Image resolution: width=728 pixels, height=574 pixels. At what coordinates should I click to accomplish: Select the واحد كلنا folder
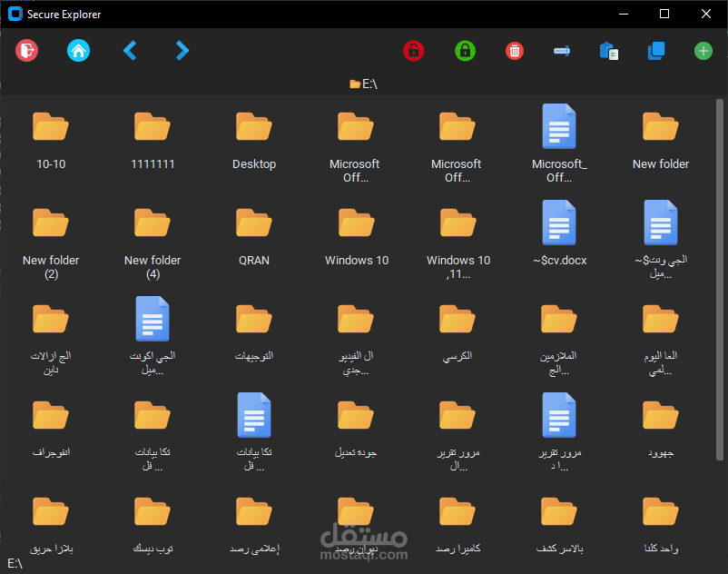(661, 525)
